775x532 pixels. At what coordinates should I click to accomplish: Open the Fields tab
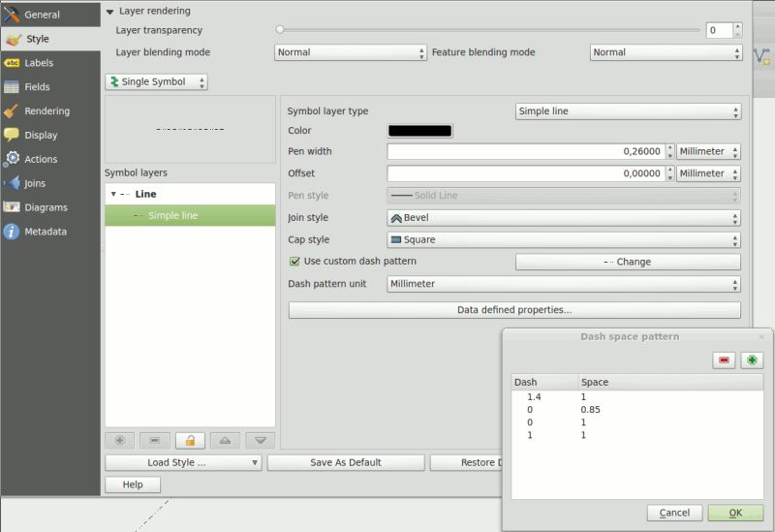tap(50, 87)
